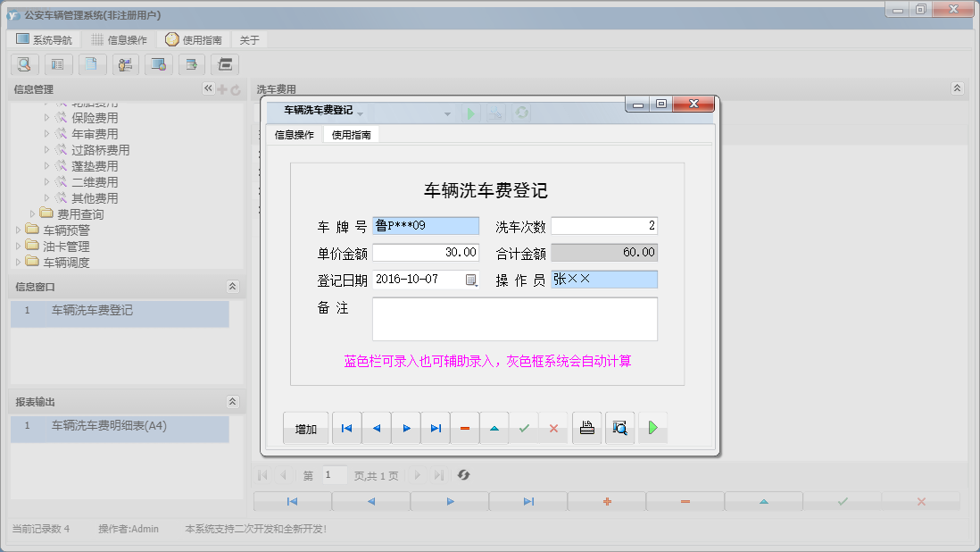Open the print icon in the registration dialog
Screen dimensions: 980x552
point(587,427)
